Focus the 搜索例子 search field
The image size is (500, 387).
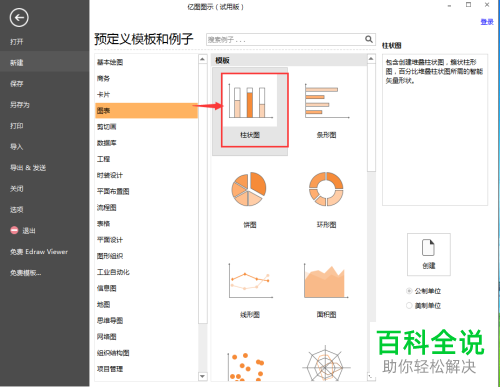[x=291, y=40]
